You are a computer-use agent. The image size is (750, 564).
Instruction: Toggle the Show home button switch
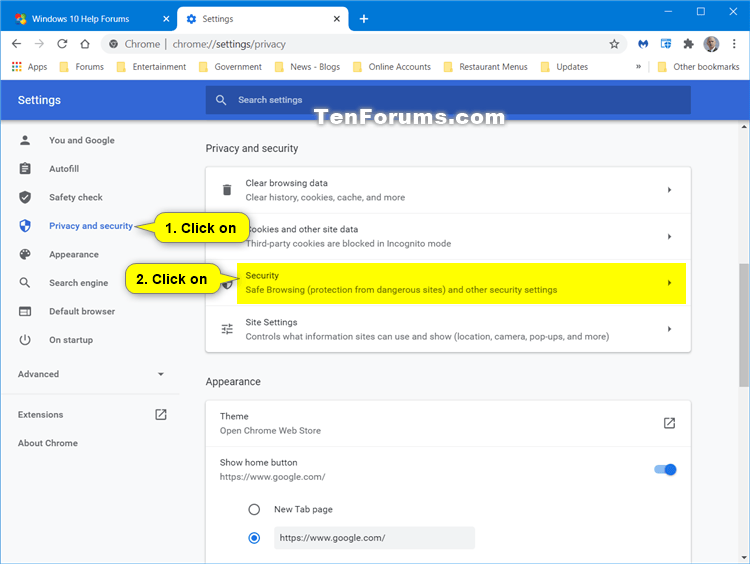(x=665, y=469)
